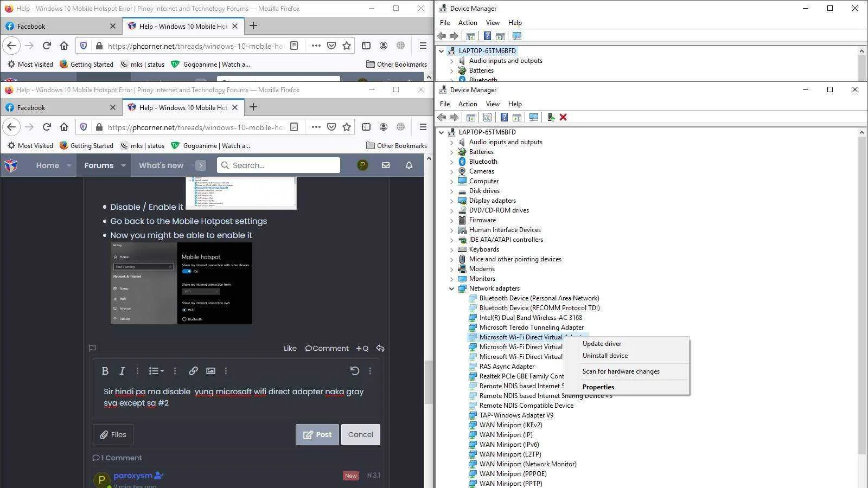Viewport: 868px width, 488px height.
Task: Switch to Facebook tab in lower Firefox window
Action: 61,107
